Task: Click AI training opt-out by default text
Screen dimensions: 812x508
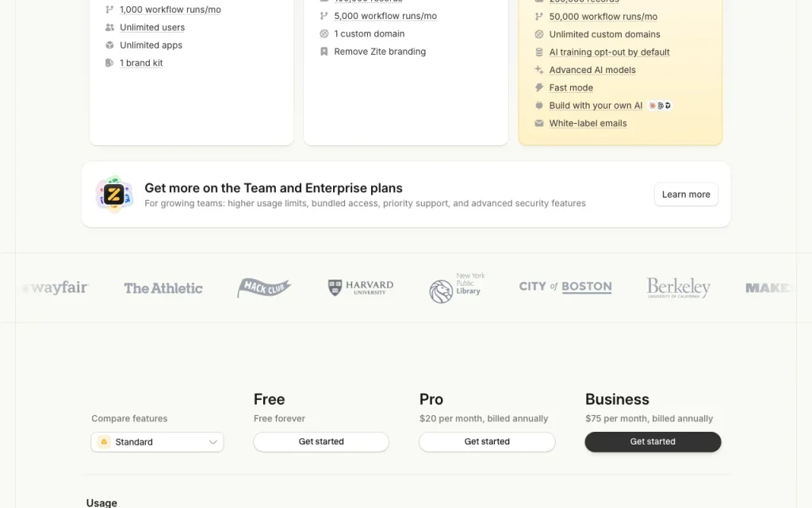Action: (x=609, y=52)
